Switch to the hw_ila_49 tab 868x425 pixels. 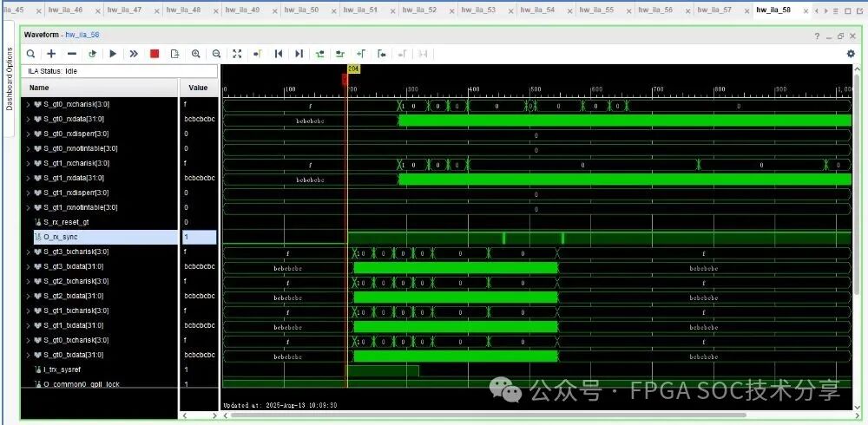pos(242,10)
